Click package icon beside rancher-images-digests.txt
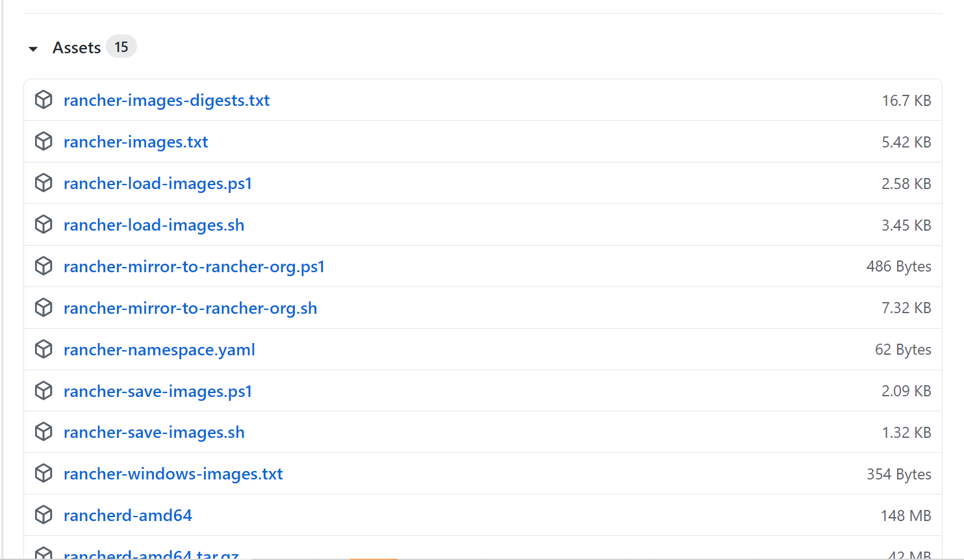 [x=44, y=100]
